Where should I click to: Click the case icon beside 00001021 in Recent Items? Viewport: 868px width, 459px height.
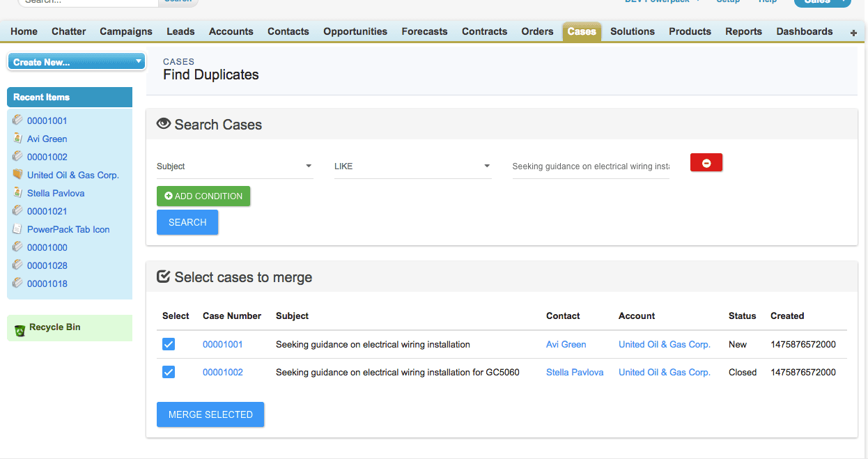pyautogui.click(x=17, y=210)
